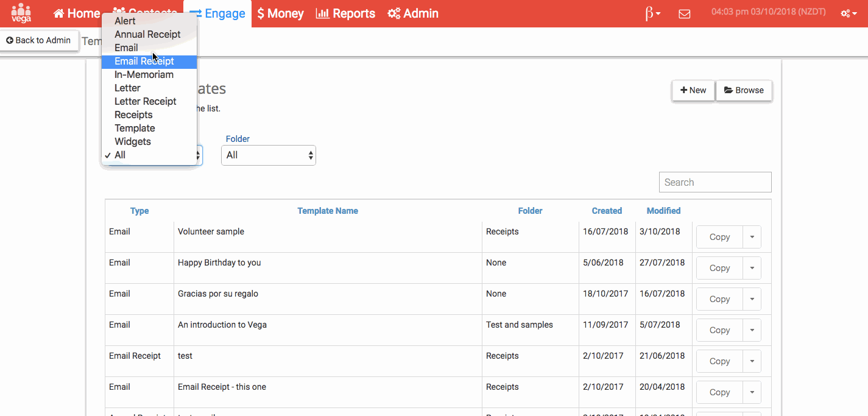This screenshot has height=416, width=868.
Task: Go Back to Admin
Action: click(x=39, y=40)
